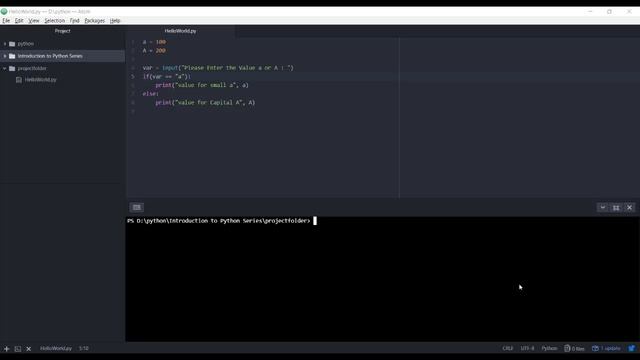This screenshot has width=640, height=360.
Task: Click the 'value for small a' print line
Action: pos(202,85)
